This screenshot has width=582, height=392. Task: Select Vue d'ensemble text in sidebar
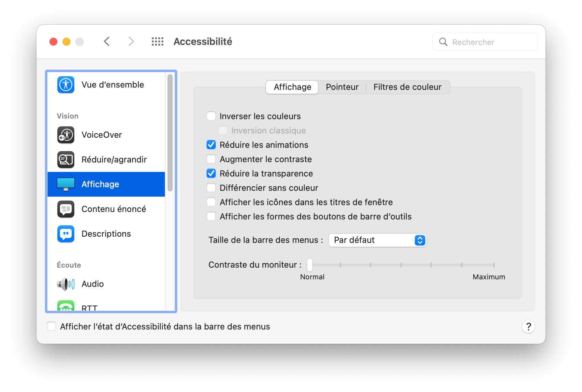pos(113,85)
